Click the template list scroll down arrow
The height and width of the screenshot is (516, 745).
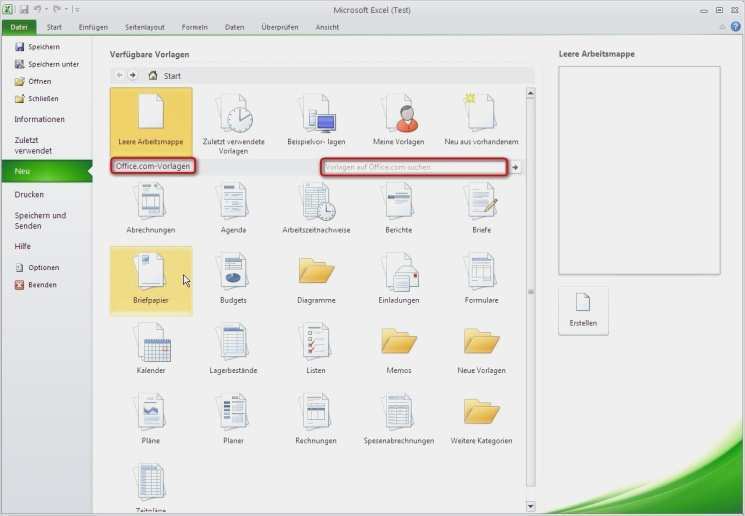point(530,506)
